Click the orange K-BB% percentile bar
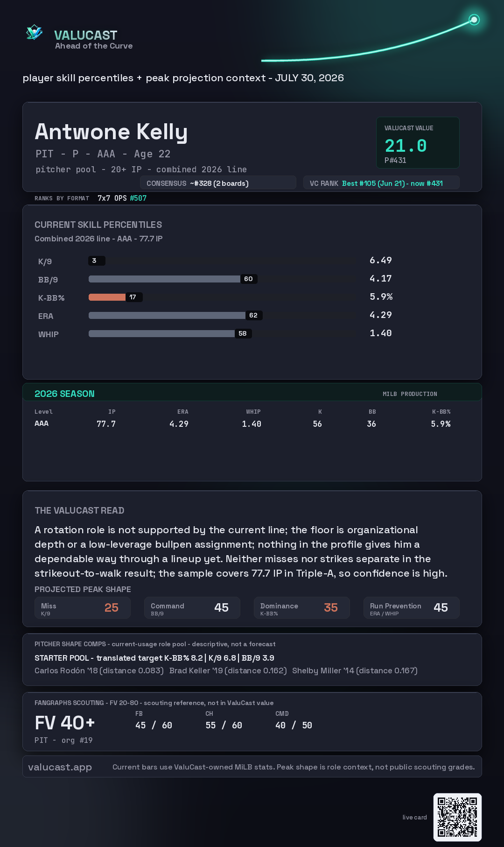Screen dimensions: 504x847 115,297
